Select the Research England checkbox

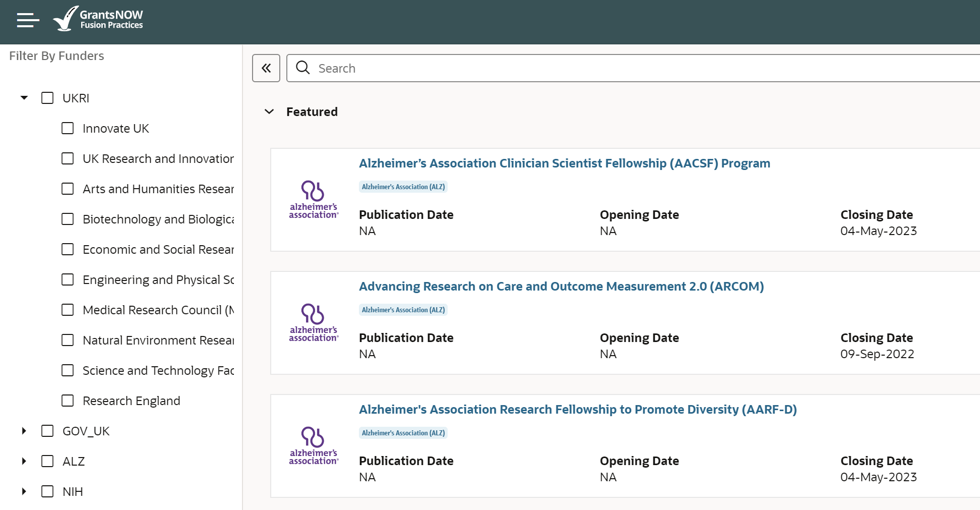coord(68,401)
